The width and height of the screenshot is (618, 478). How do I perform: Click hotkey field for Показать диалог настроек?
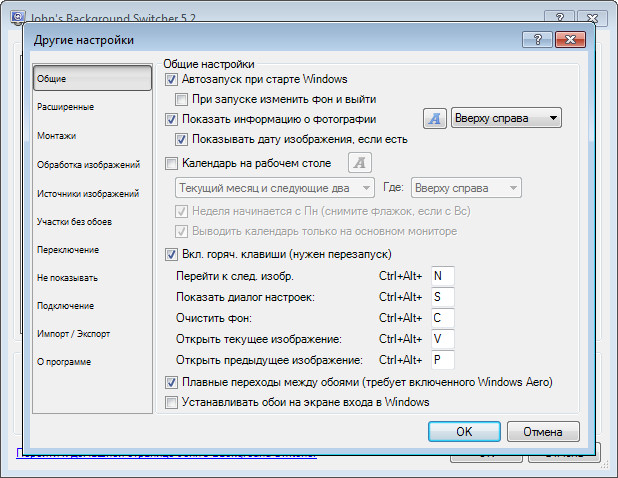[443, 297]
